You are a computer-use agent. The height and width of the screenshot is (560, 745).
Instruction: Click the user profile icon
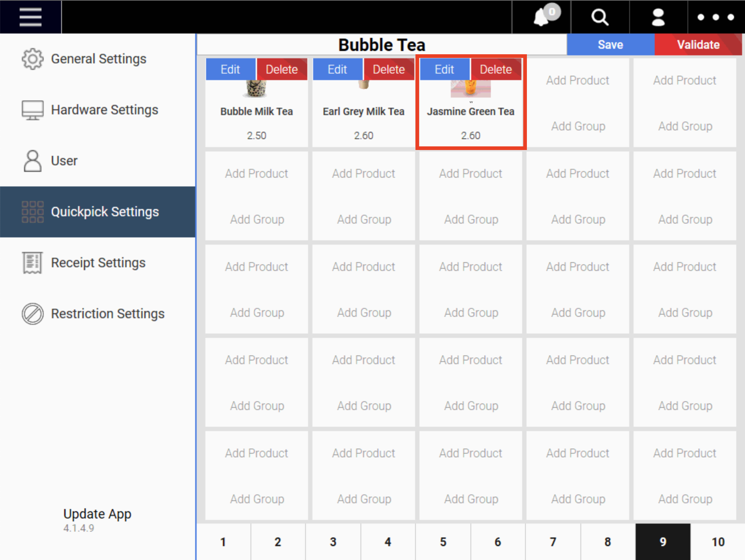658,17
